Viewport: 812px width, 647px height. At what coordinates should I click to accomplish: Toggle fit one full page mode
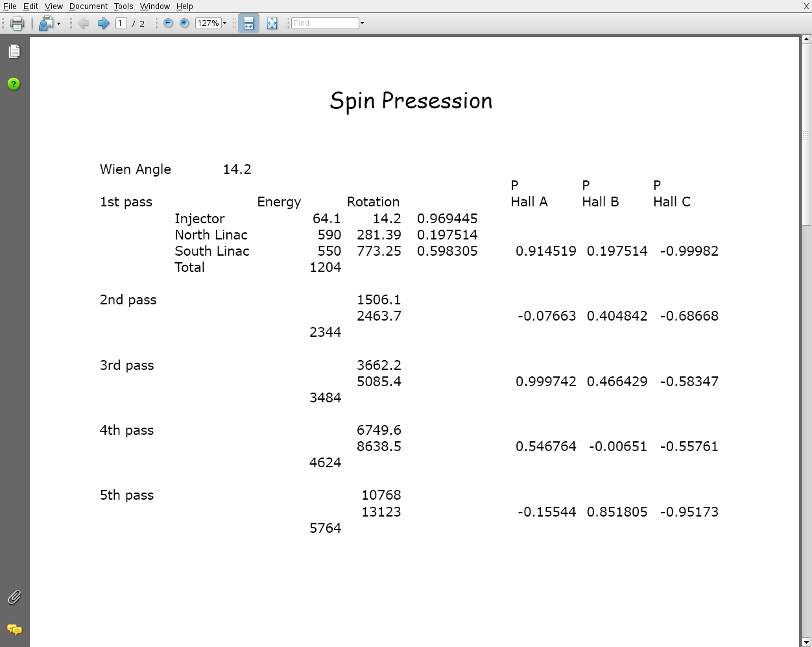click(x=272, y=23)
